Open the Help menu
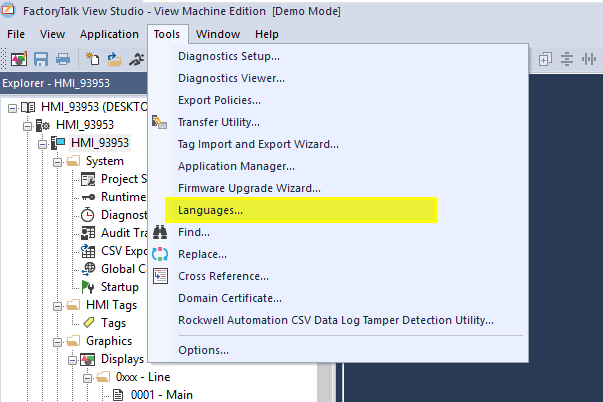 (267, 34)
